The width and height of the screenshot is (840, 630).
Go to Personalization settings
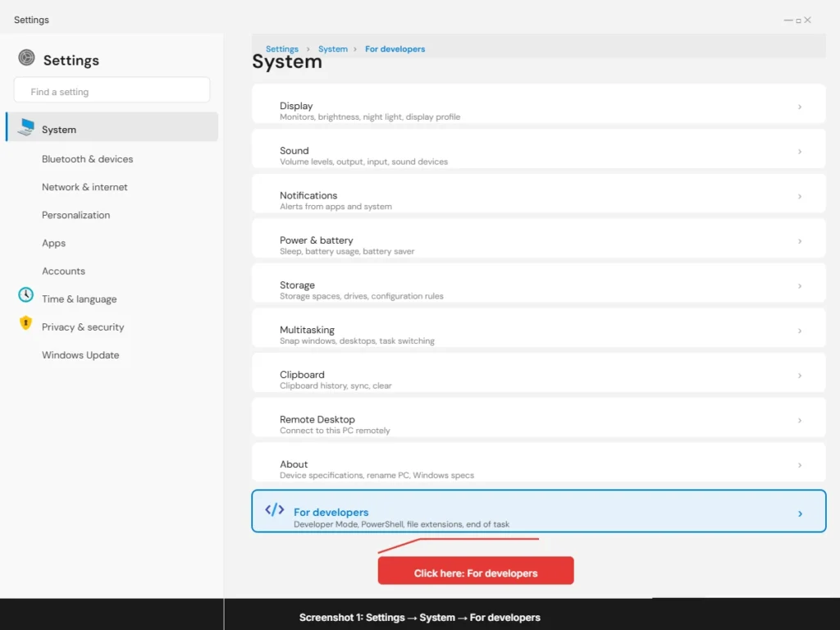75,215
